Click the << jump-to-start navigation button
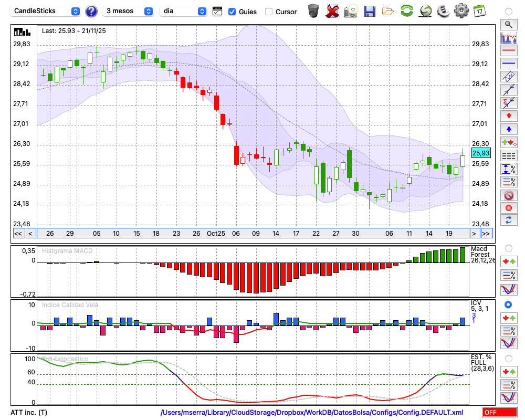 click(18, 234)
